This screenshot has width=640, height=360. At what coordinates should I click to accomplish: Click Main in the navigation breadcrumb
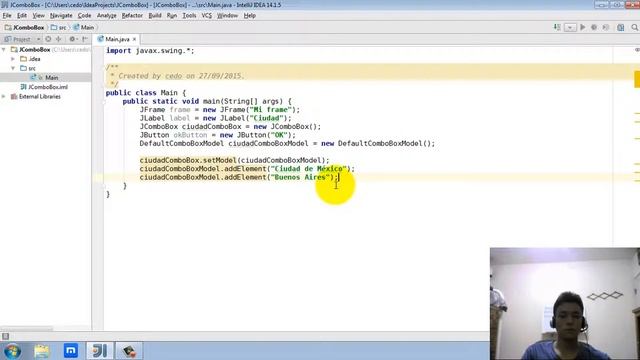coord(84,27)
